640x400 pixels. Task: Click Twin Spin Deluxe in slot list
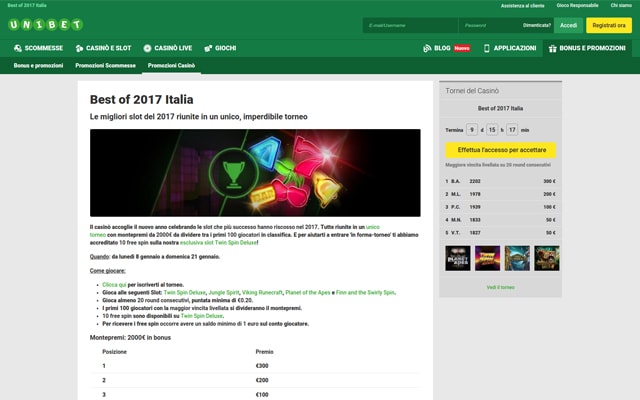(184, 293)
